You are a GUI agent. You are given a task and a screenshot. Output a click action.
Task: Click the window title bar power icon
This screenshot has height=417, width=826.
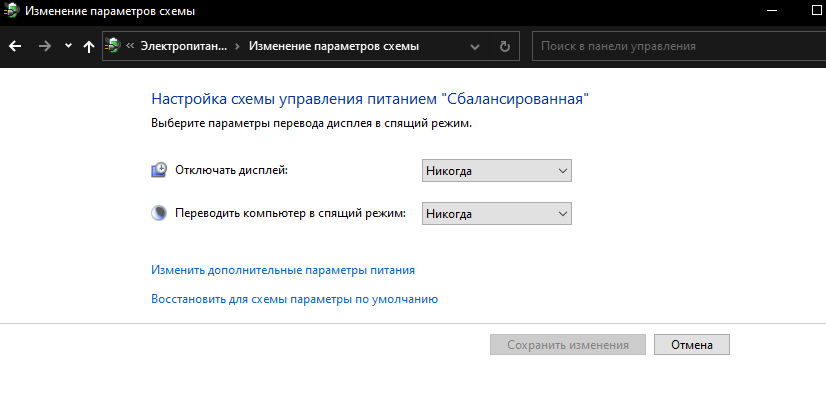point(11,11)
